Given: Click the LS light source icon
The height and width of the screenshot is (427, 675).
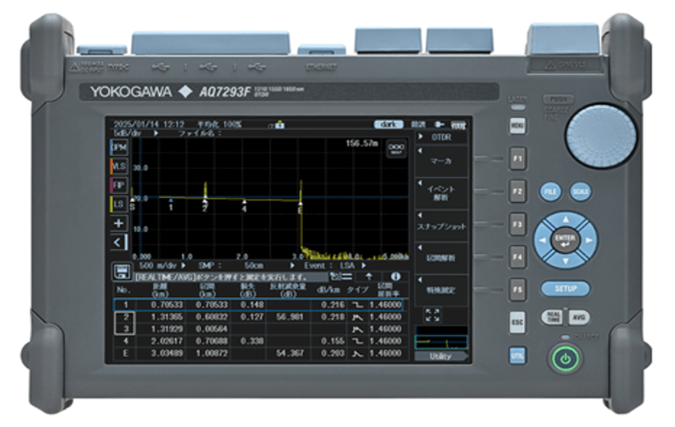Looking at the screenshot, I should point(116,204).
